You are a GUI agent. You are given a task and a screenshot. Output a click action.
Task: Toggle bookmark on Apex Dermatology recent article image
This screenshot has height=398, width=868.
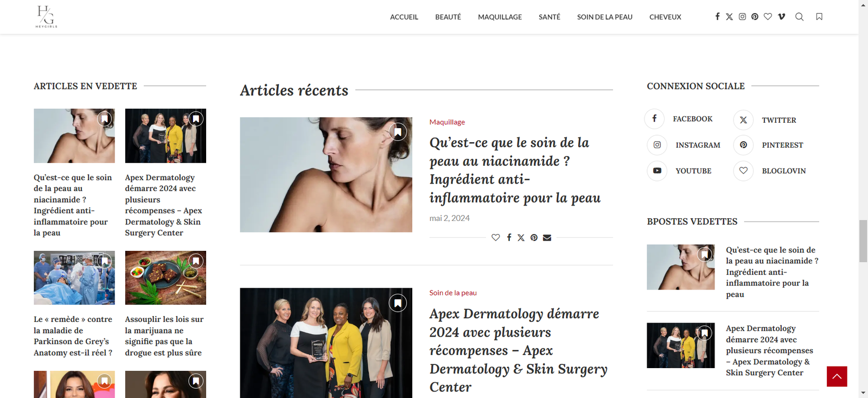398,302
